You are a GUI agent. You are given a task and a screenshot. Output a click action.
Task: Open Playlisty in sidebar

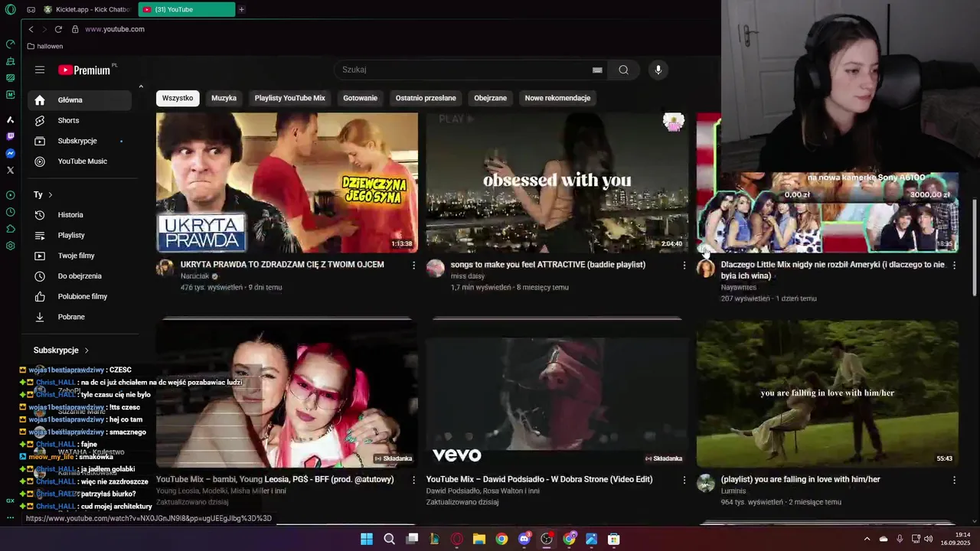[80, 236]
